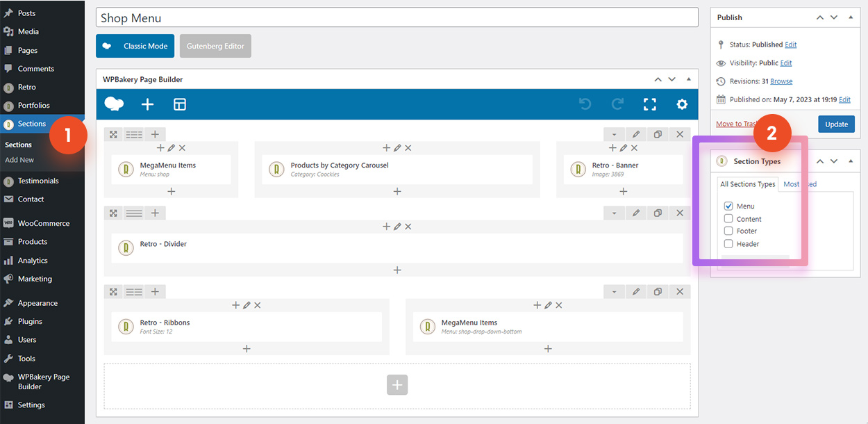
Task: Collapse first row using its dropdown arrow
Action: [x=615, y=134]
